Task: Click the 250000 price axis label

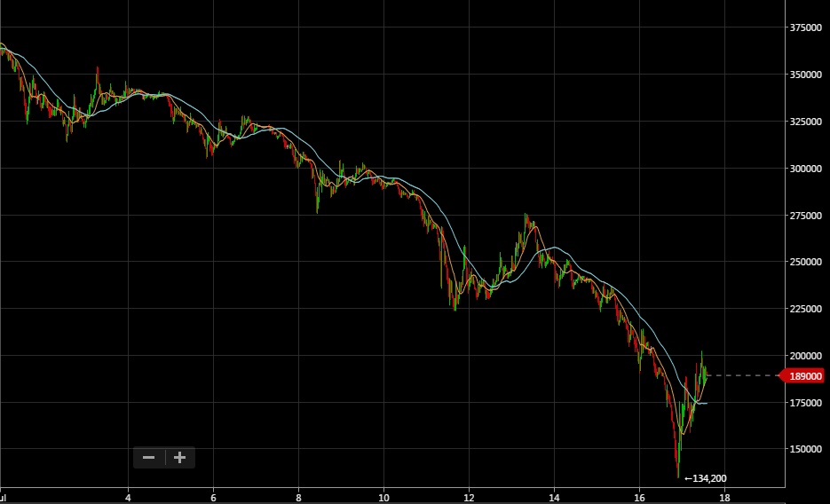Action: pyautogui.click(x=805, y=262)
